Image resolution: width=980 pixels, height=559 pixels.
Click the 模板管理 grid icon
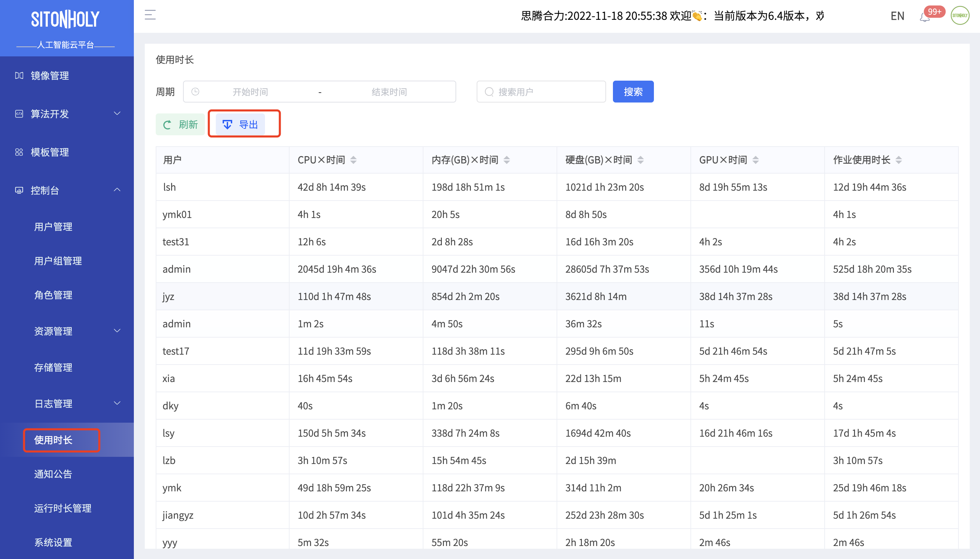coord(19,152)
